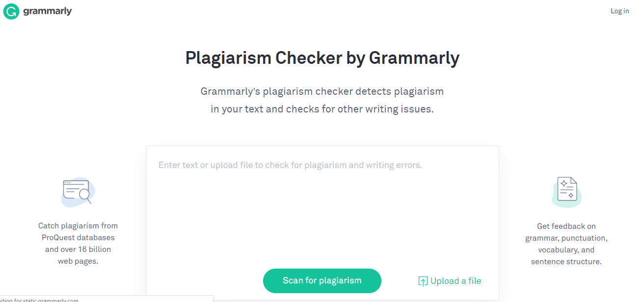
Task: Click the 'Catch plagiarism from' description text
Action: [78, 226]
